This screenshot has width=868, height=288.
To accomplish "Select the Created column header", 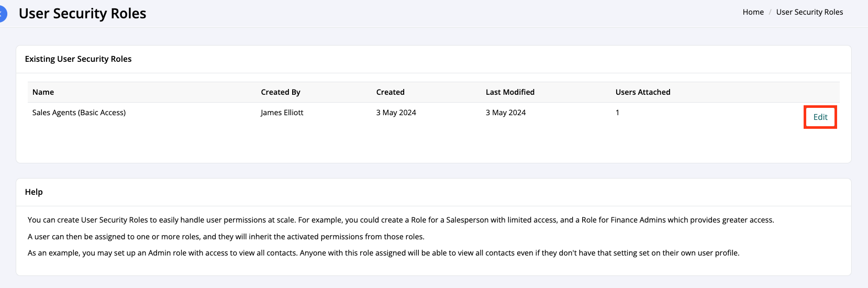I will pyautogui.click(x=390, y=92).
